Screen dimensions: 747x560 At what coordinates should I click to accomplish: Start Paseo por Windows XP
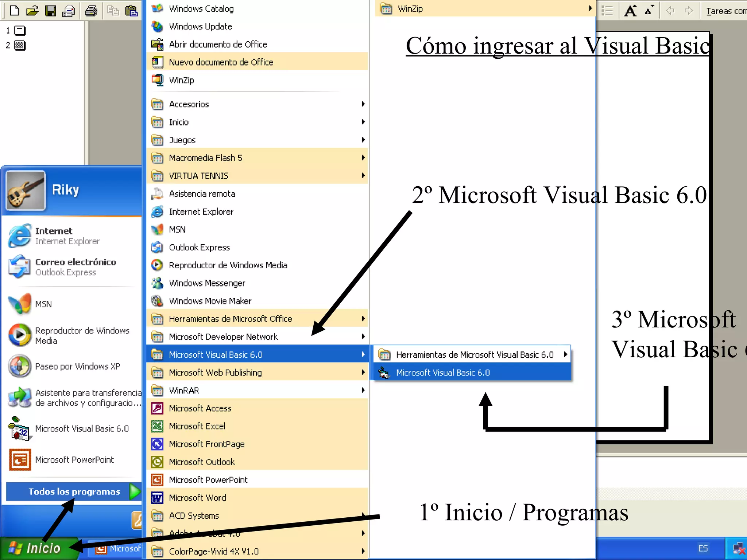click(x=72, y=366)
